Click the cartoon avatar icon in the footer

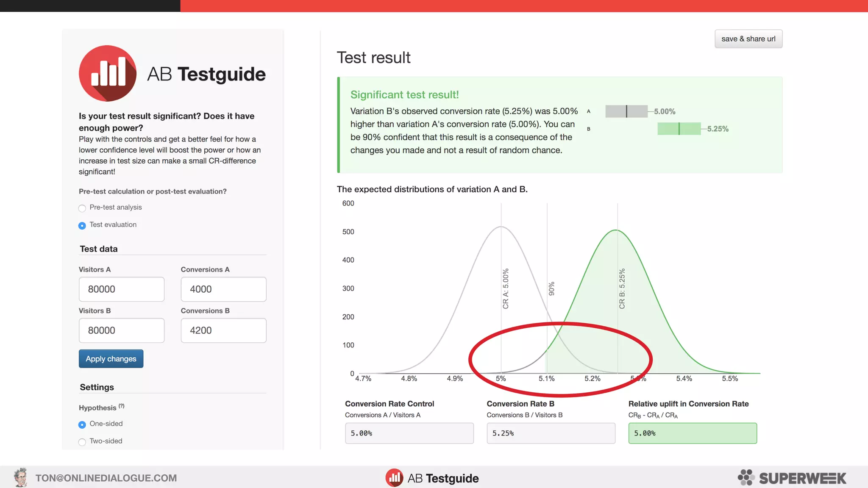tap(20, 477)
